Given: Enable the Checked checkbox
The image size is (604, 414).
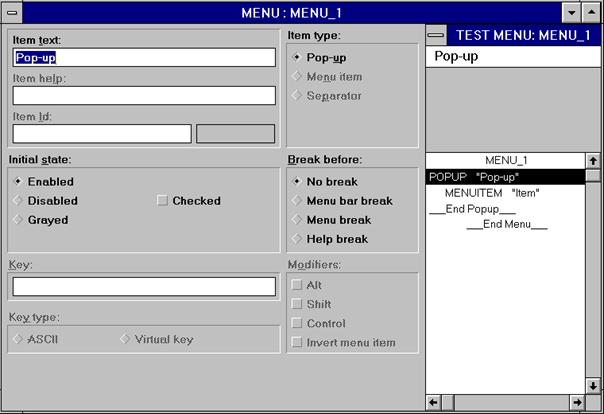Looking at the screenshot, I should tap(163, 201).
